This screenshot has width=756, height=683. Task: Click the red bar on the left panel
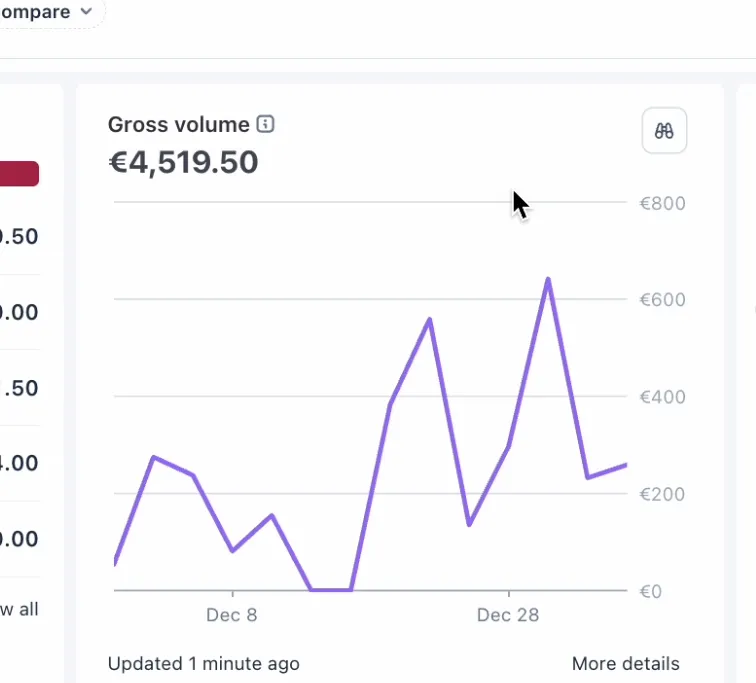point(19,174)
